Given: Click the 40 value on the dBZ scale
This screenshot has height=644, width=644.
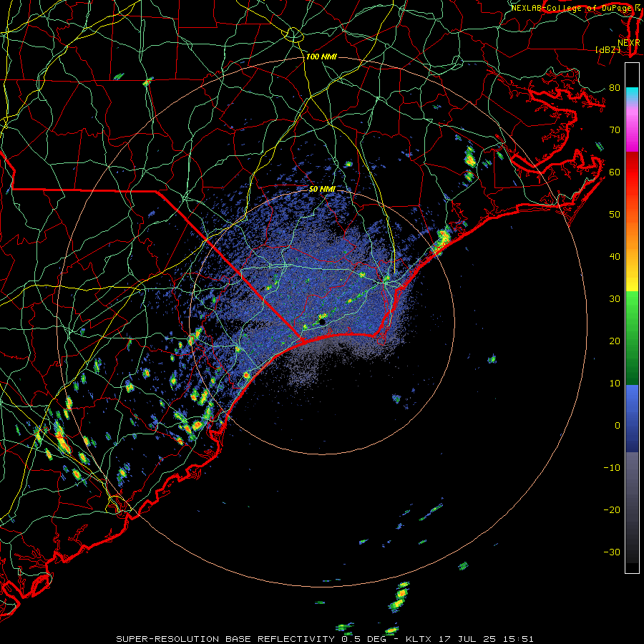Looking at the screenshot, I should tap(615, 257).
